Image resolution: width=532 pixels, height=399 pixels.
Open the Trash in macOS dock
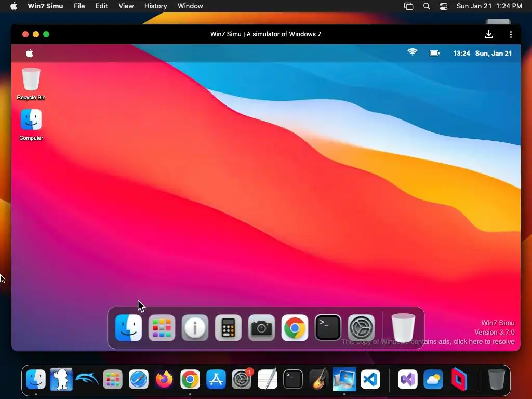(x=496, y=379)
